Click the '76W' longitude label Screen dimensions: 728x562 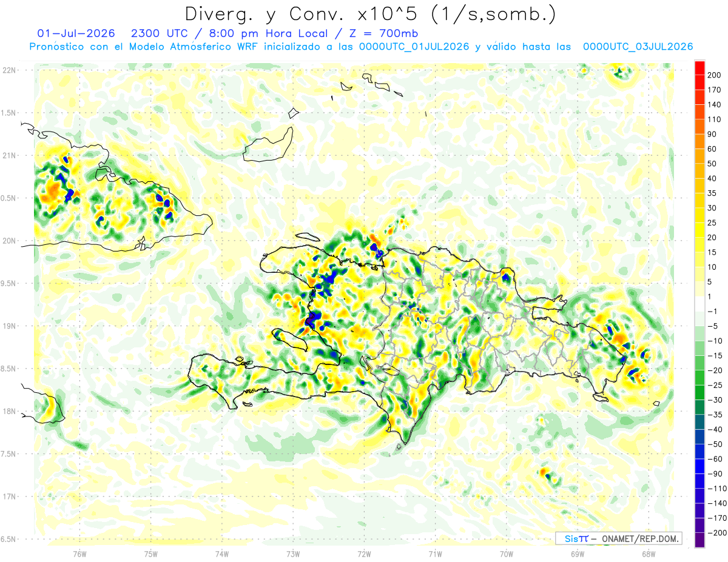pos(79,554)
